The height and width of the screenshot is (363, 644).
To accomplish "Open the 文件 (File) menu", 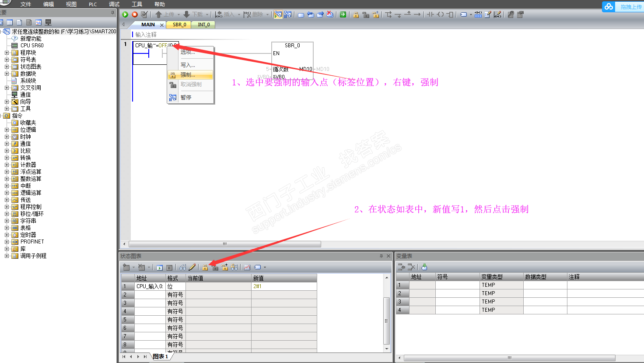I will point(26,4).
